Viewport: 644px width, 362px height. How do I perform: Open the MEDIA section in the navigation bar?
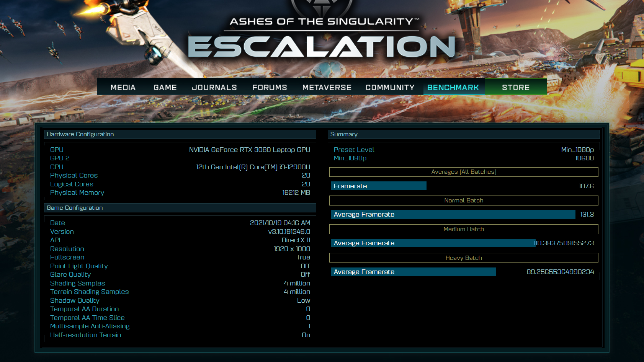(x=123, y=87)
